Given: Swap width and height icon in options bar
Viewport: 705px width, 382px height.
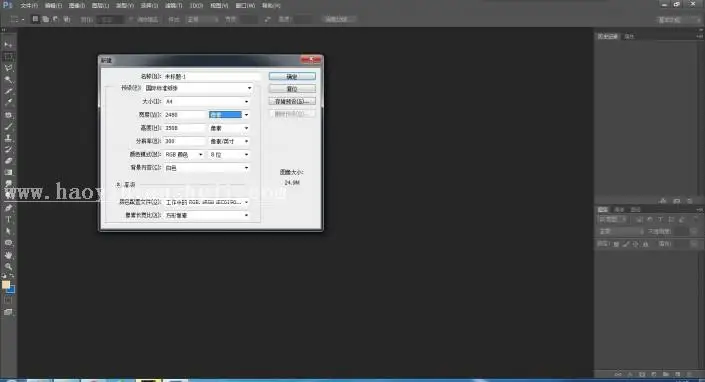Looking at the screenshot, I should (x=268, y=19).
